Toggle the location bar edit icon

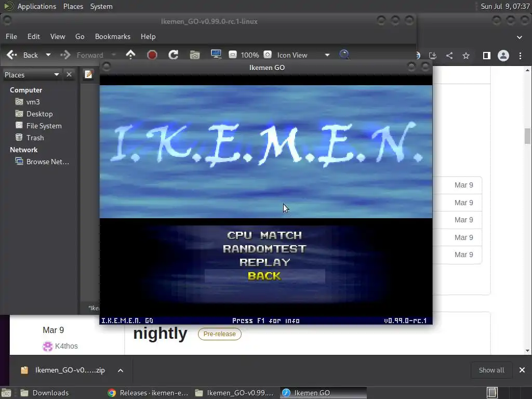pyautogui.click(x=88, y=74)
